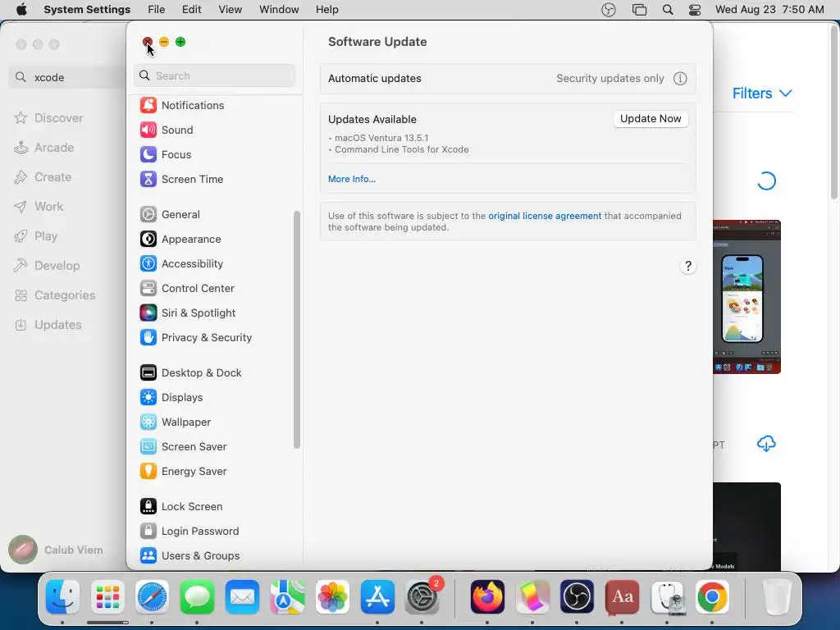Open the File menu
The width and height of the screenshot is (840, 630).
pyautogui.click(x=157, y=10)
